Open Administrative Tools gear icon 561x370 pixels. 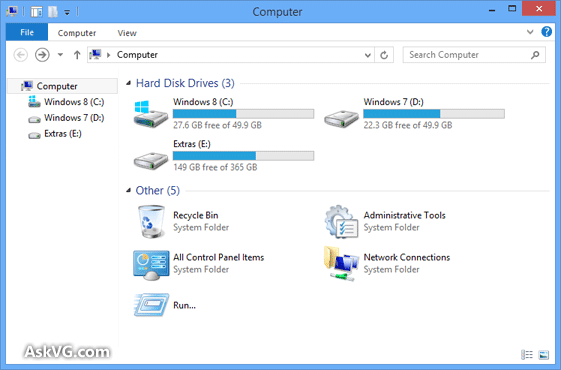(x=341, y=221)
